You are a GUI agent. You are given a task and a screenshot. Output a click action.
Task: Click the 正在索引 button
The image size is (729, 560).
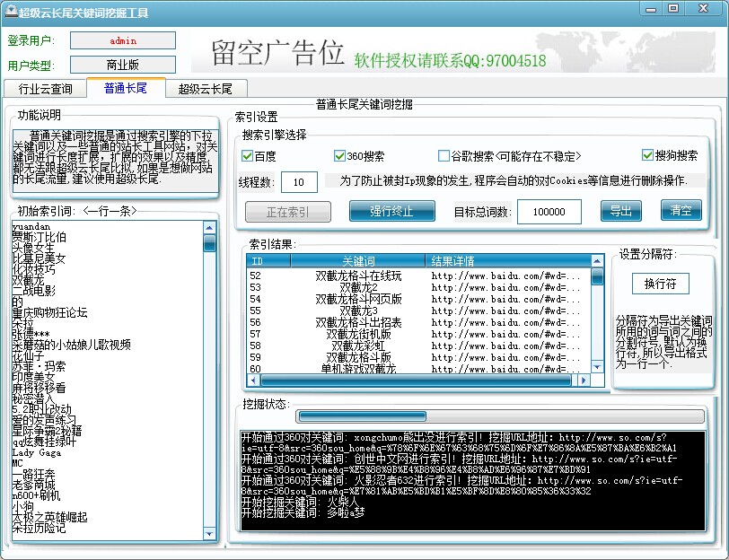pos(288,212)
